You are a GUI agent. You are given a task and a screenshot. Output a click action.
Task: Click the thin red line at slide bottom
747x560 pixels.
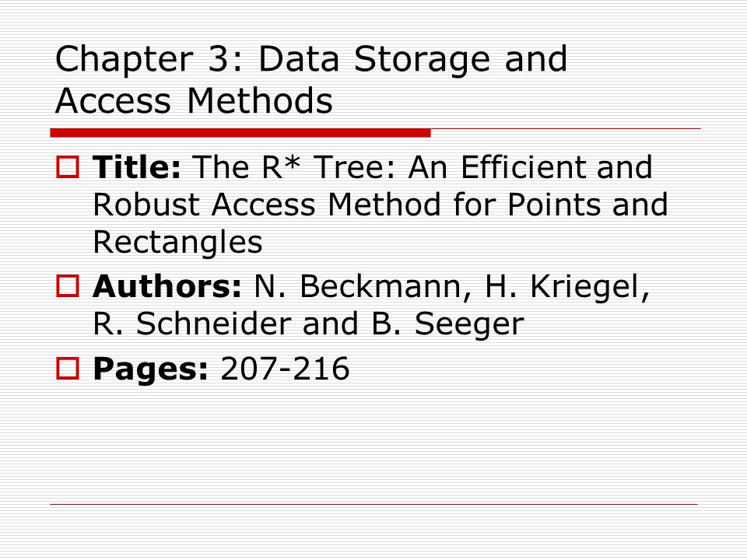tap(374, 504)
